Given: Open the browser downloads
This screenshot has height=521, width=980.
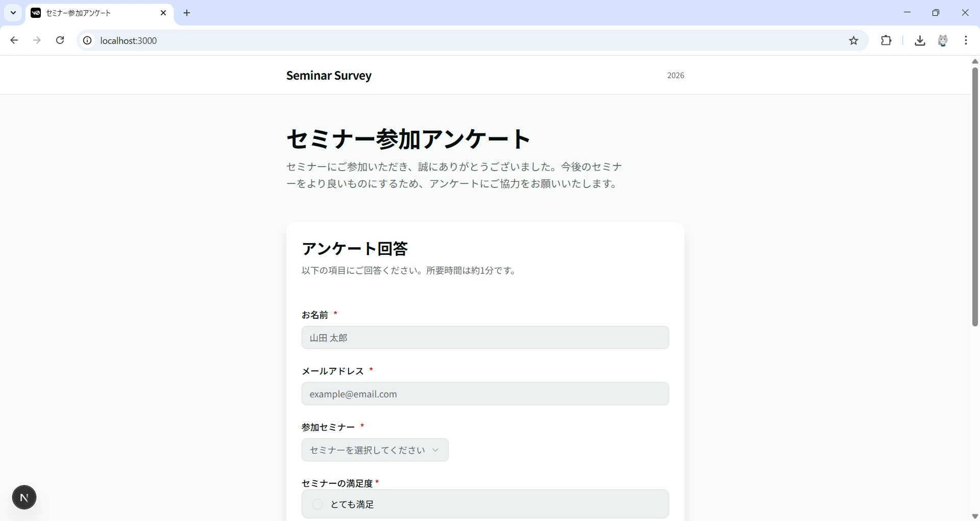Looking at the screenshot, I should click(920, 40).
